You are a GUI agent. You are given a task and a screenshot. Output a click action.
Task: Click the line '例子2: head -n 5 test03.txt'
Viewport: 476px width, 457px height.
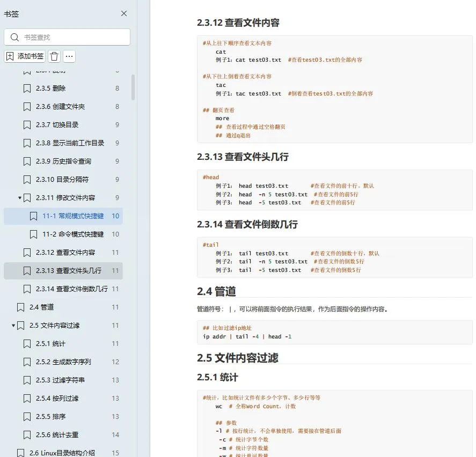[x=261, y=194]
